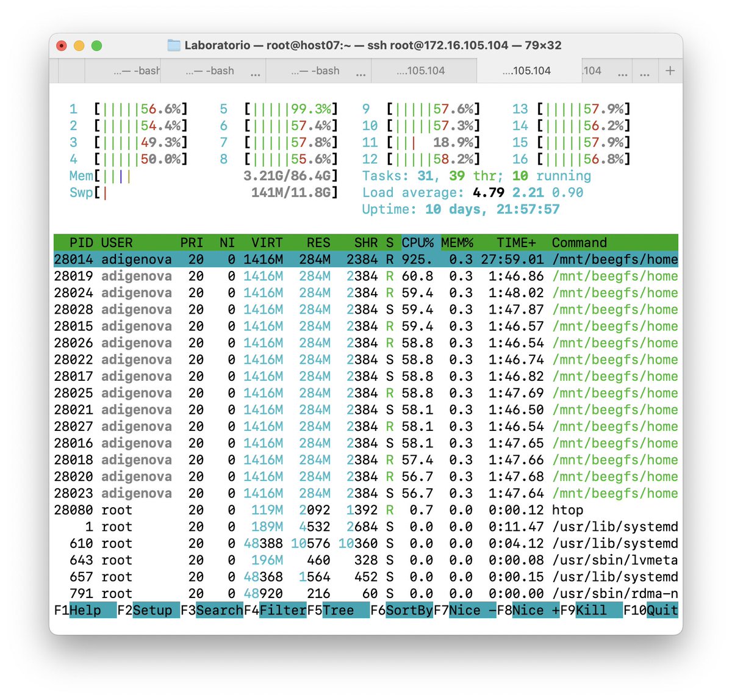Click the folder proxy icon in the titlebar
732x700 pixels.
click(174, 45)
